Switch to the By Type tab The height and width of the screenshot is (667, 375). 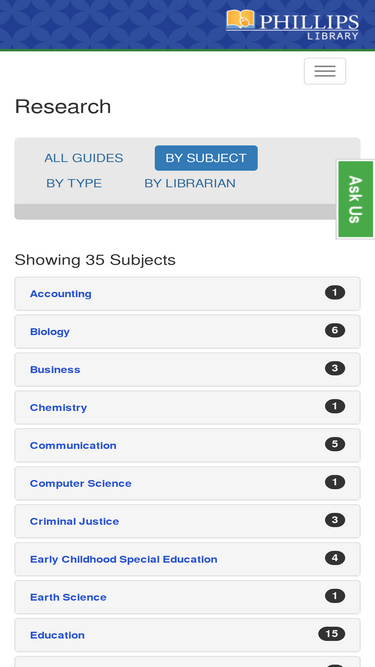pos(74,183)
